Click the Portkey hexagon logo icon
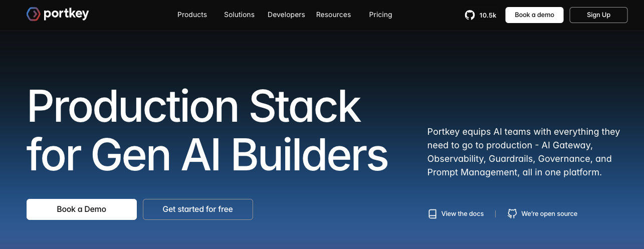This screenshot has width=644, height=249. pyautogui.click(x=33, y=15)
